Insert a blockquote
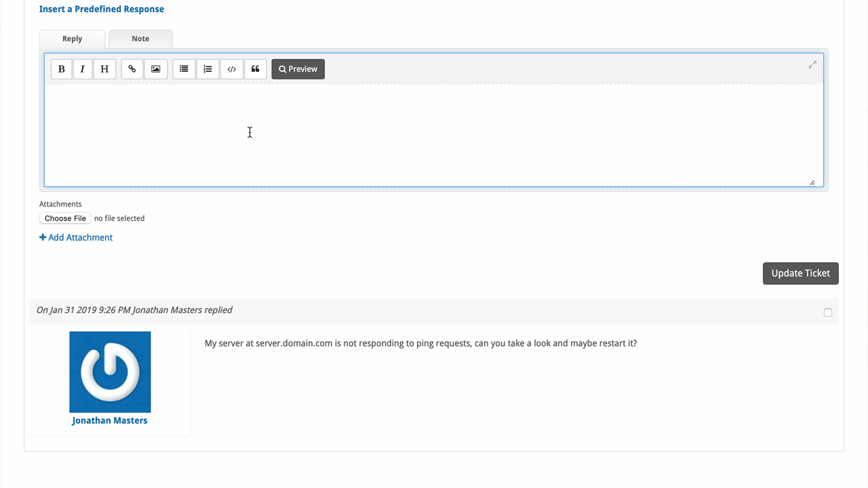Screen dimensions: 868x488 coord(255,69)
